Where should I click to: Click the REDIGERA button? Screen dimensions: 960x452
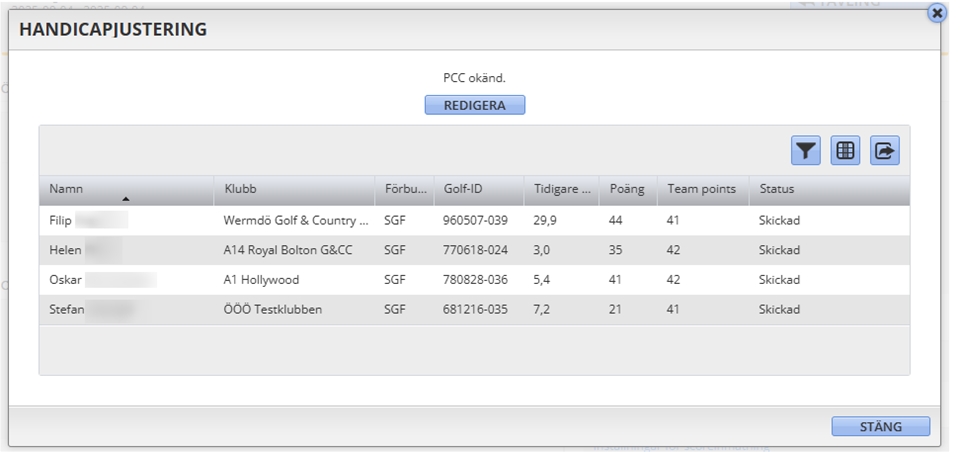474,105
